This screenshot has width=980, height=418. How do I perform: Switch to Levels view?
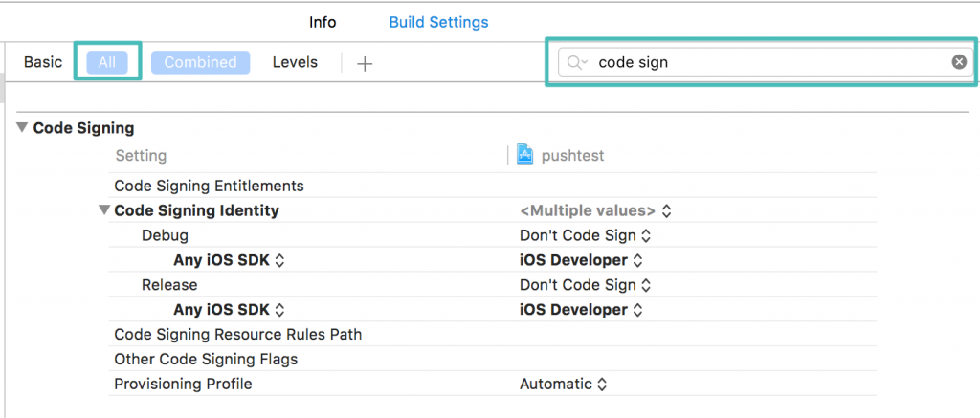point(294,62)
